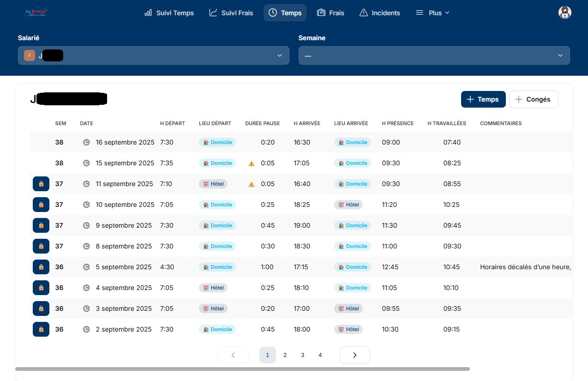Viewport: 588px width, 381px height.
Task: Click warning icon in 15 septembre row
Action: click(x=251, y=163)
